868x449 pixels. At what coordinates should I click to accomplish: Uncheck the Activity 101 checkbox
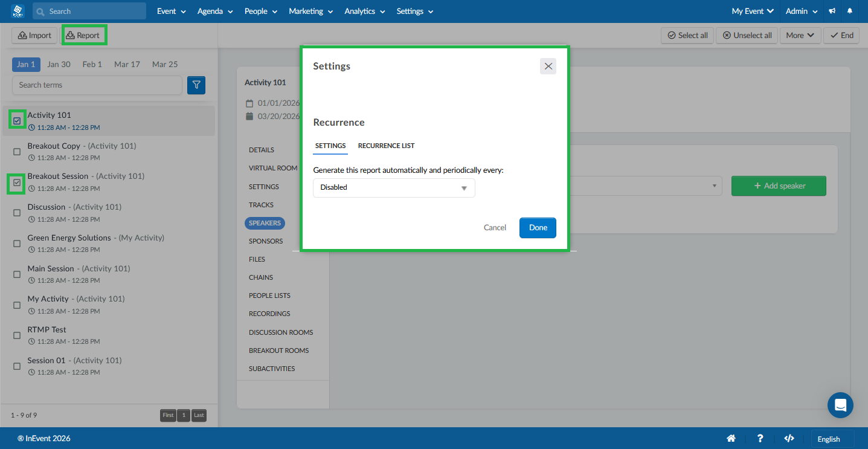coord(17,121)
